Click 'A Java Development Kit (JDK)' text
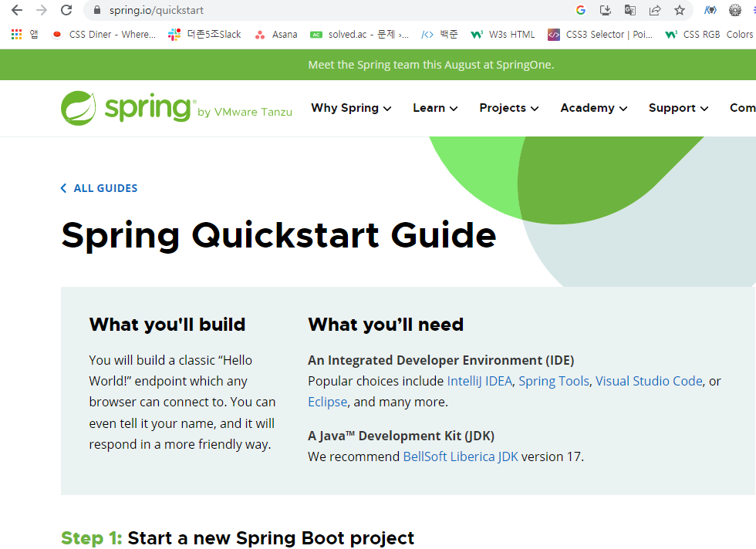756x549 pixels. click(x=401, y=436)
